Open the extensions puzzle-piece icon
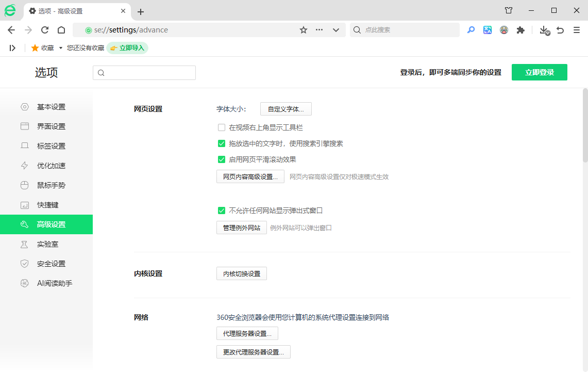The width and height of the screenshot is (588, 372). click(x=520, y=30)
